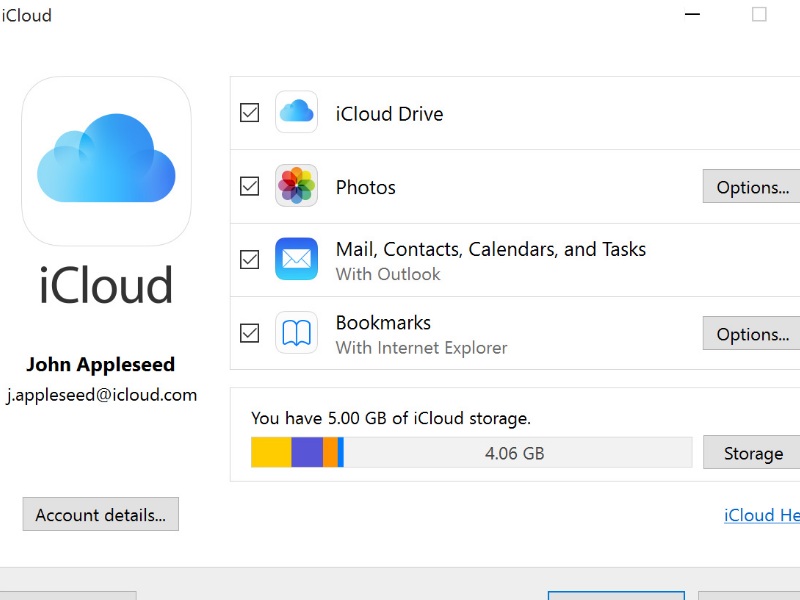Screen dimensions: 800x600
Task: Click the 4.06 GB free storage area
Action: [x=518, y=452]
